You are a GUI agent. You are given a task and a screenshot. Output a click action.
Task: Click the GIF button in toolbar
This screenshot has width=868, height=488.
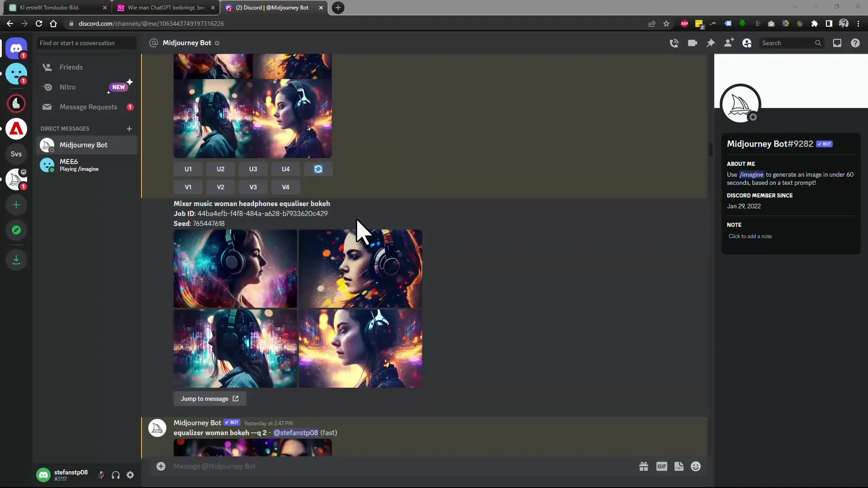pyautogui.click(x=661, y=467)
